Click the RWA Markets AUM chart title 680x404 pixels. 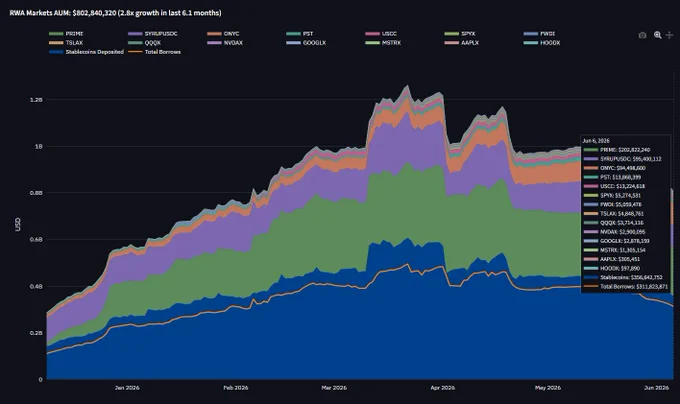coord(115,13)
